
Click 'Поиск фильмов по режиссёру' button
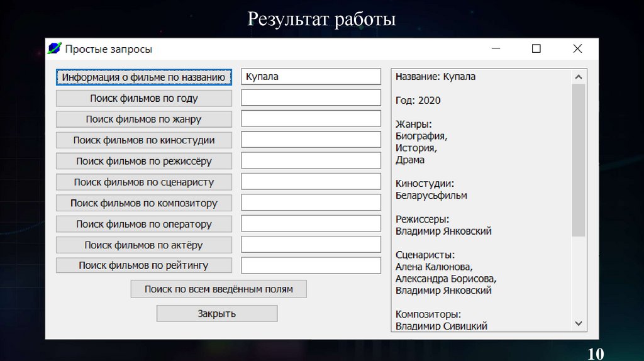(x=144, y=161)
